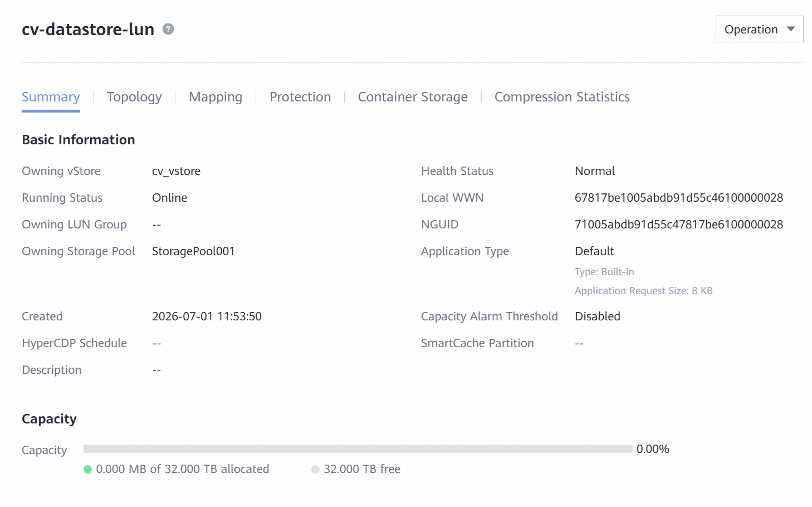Screen dimensions: 812x507
Task: Click the Application Type field label
Action: point(465,251)
